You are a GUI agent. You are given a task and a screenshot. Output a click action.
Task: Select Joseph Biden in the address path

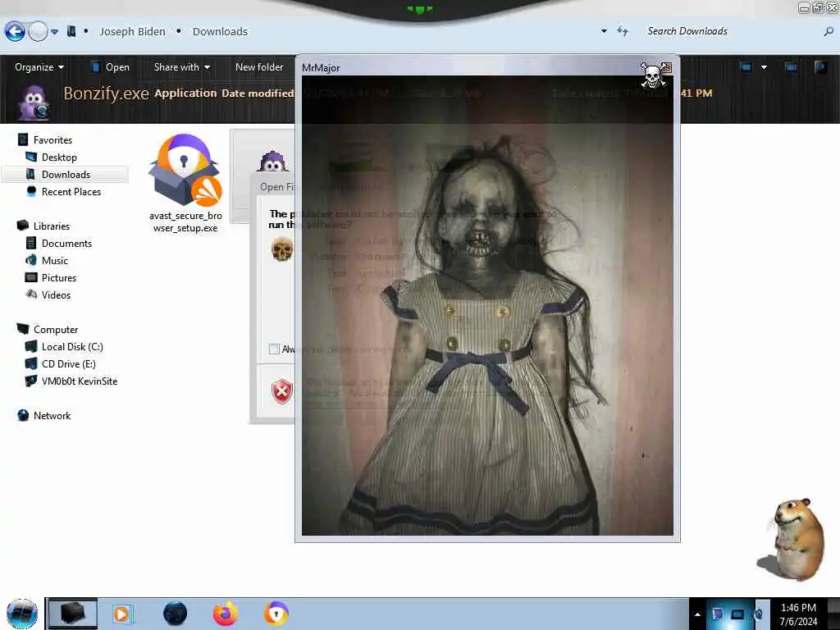pyautogui.click(x=132, y=32)
